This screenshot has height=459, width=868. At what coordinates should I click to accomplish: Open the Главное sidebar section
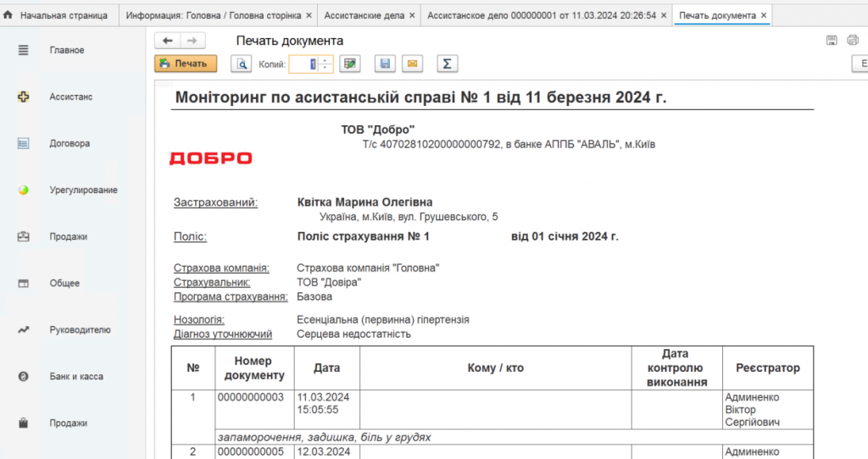click(66, 50)
